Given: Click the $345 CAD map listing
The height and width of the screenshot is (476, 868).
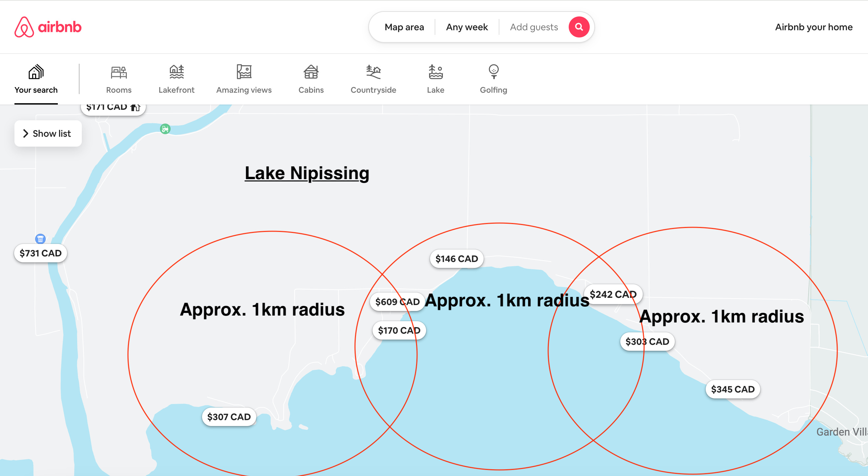Looking at the screenshot, I should [733, 389].
